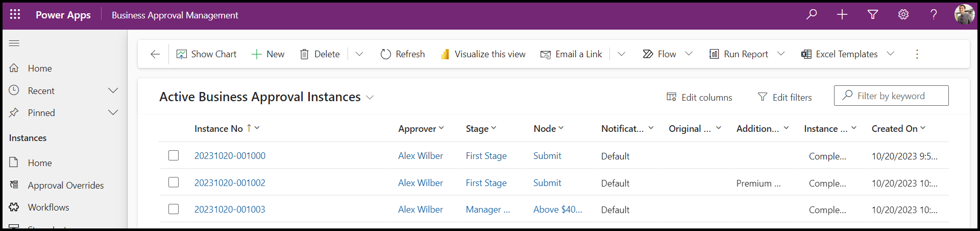
Task: Expand the Recent section in sidebar
Action: [113, 90]
